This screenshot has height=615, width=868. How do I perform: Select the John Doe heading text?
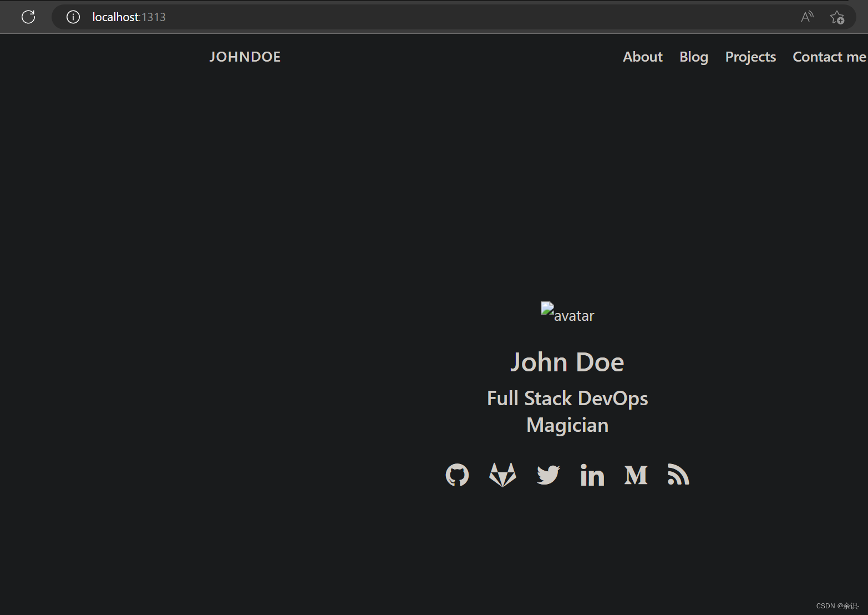[x=567, y=362]
